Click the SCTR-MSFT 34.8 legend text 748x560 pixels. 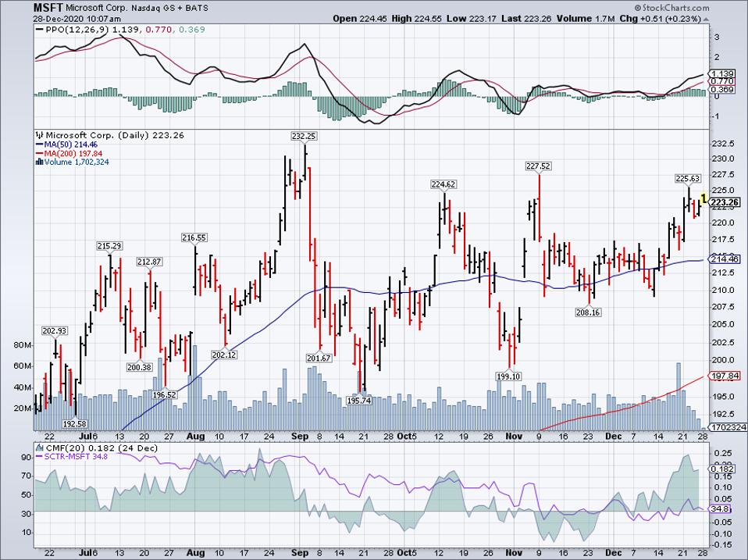click(x=76, y=457)
